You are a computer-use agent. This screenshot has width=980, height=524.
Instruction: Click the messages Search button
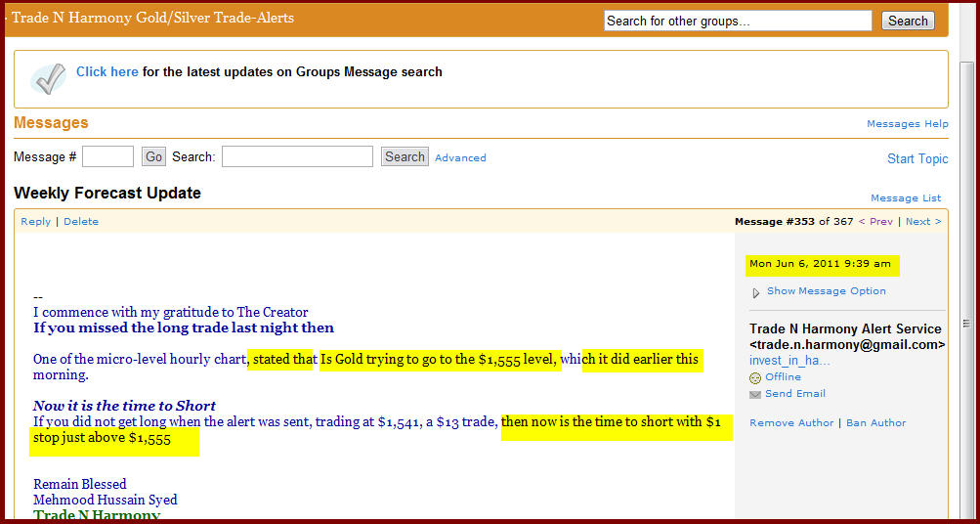click(x=405, y=156)
